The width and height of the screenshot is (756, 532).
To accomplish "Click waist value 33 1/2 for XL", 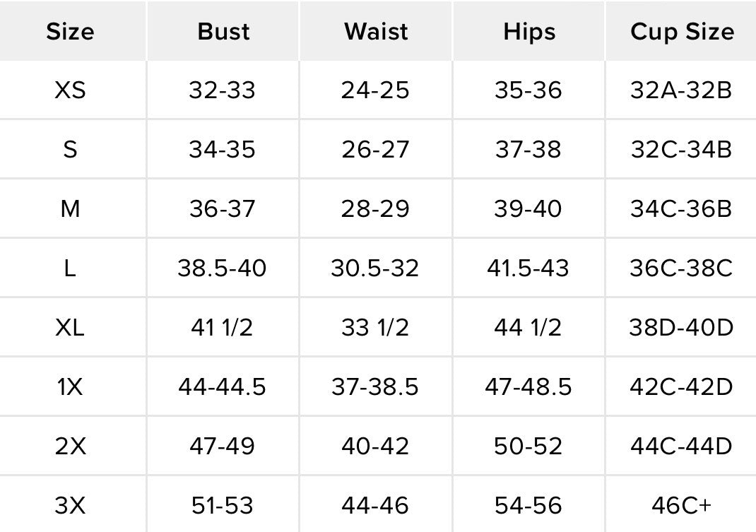I will [x=375, y=328].
